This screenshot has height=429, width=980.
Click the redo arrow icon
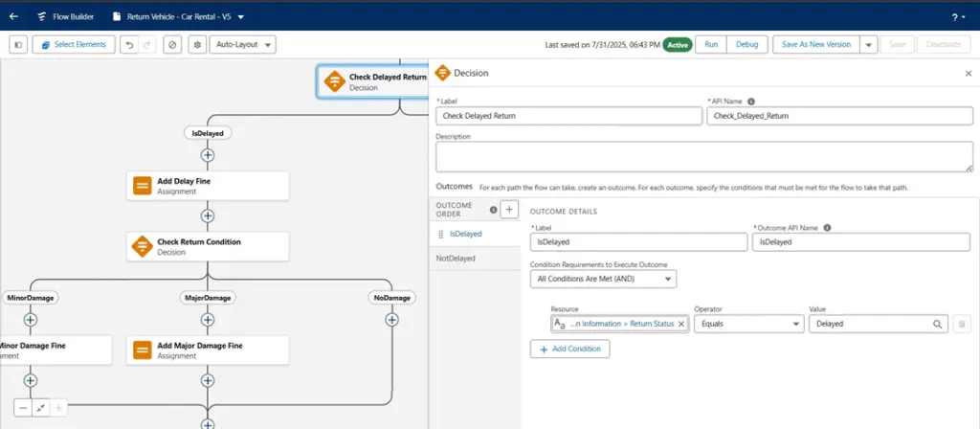click(x=146, y=45)
